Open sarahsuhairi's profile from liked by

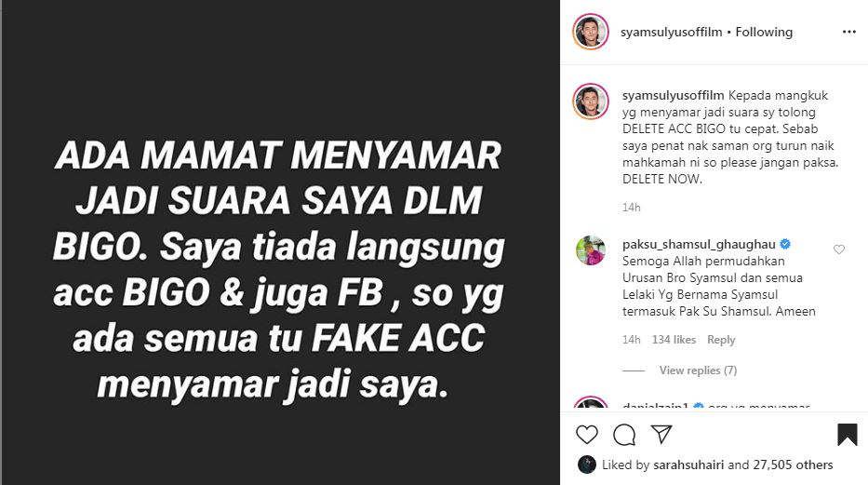click(688, 465)
